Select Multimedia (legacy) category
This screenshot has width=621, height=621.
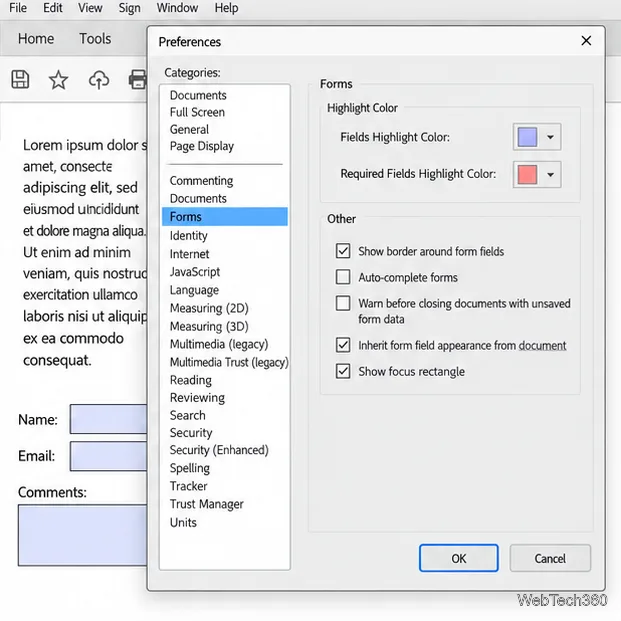point(219,344)
